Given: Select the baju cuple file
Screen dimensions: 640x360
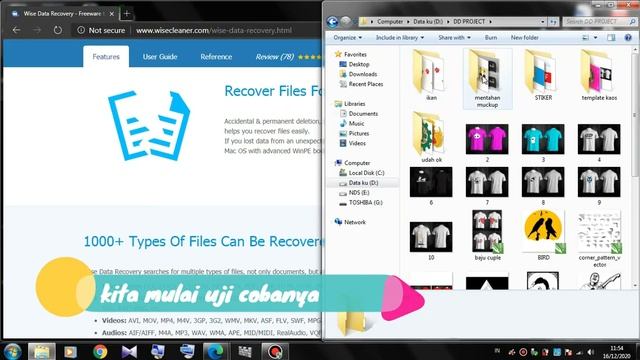Looking at the screenshot, I should pos(487,236).
